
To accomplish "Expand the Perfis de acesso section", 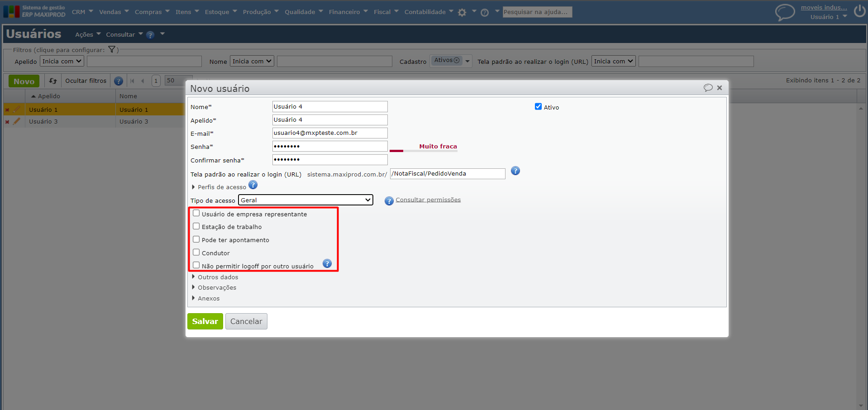I will [219, 187].
